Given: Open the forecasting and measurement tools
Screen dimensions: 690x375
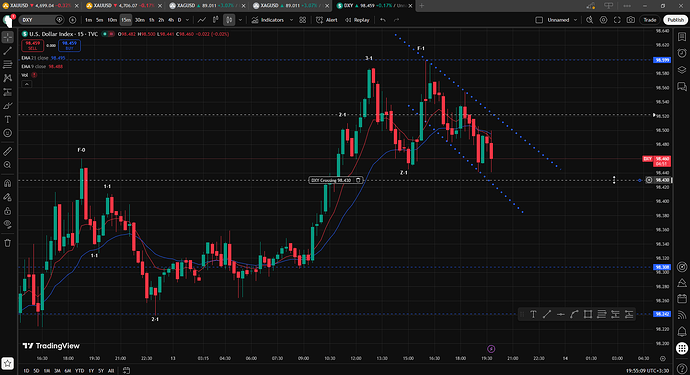Looking at the screenshot, I should (7, 92).
